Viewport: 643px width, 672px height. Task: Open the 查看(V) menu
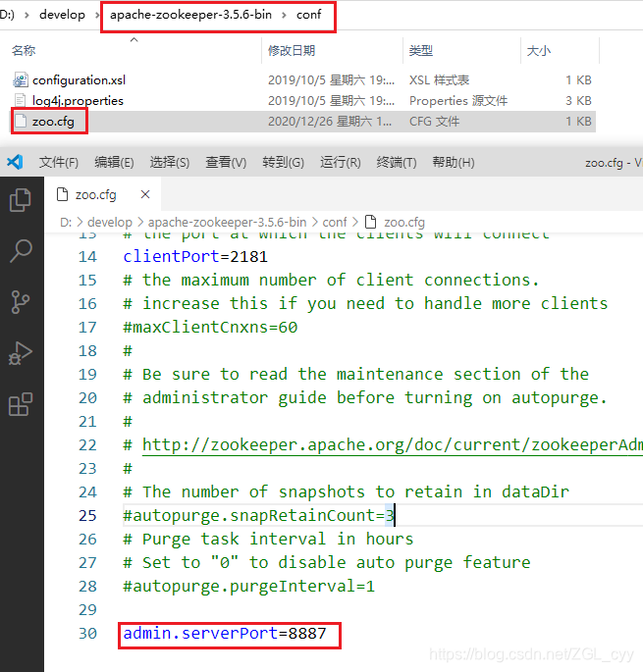tap(226, 163)
